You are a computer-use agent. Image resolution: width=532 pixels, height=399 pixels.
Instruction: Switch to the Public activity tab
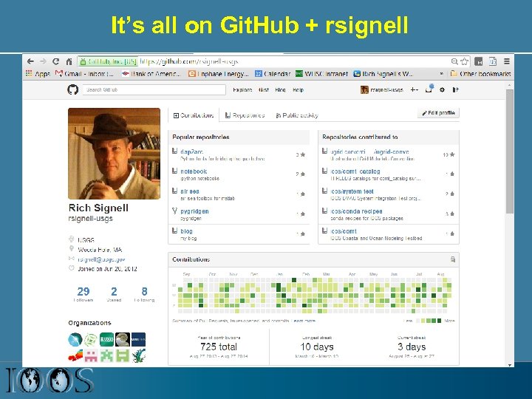(x=297, y=115)
